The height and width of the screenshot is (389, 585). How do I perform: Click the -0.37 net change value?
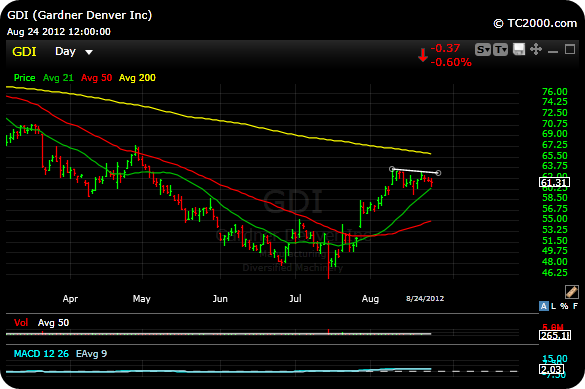click(x=445, y=48)
